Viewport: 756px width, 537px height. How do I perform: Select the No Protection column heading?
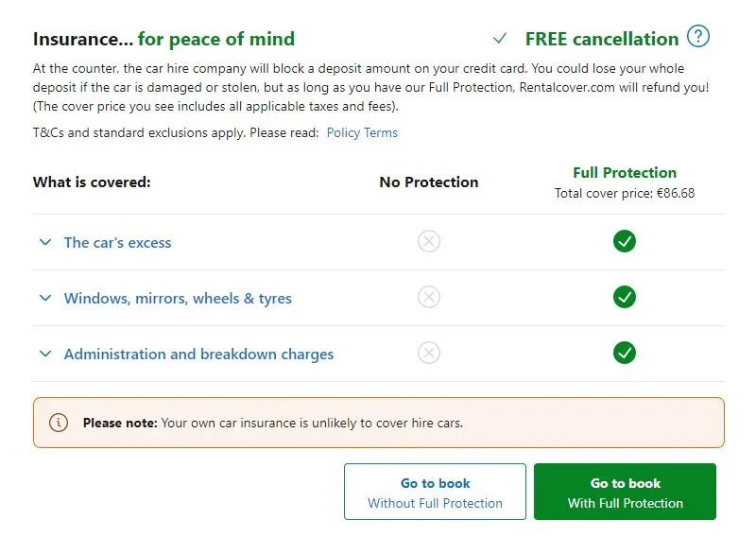(429, 182)
